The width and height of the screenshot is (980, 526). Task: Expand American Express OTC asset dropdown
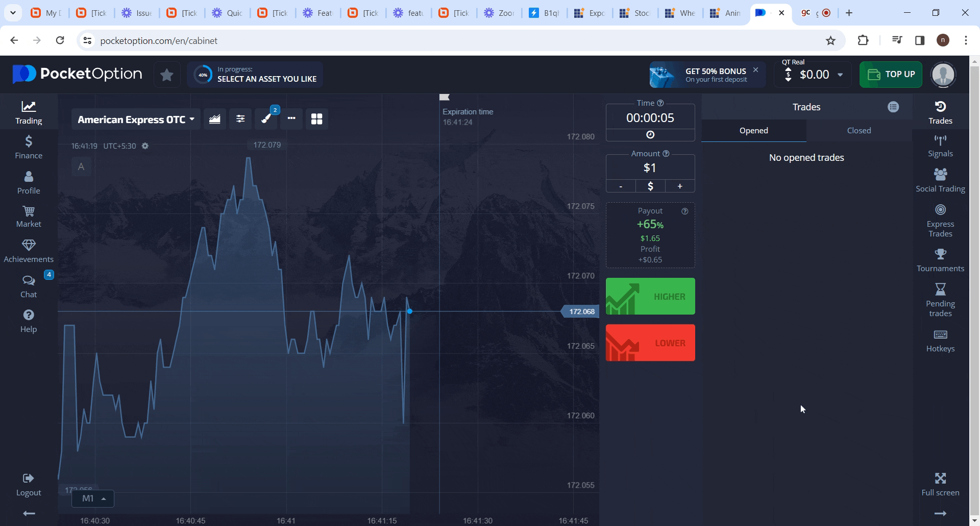[x=136, y=119]
